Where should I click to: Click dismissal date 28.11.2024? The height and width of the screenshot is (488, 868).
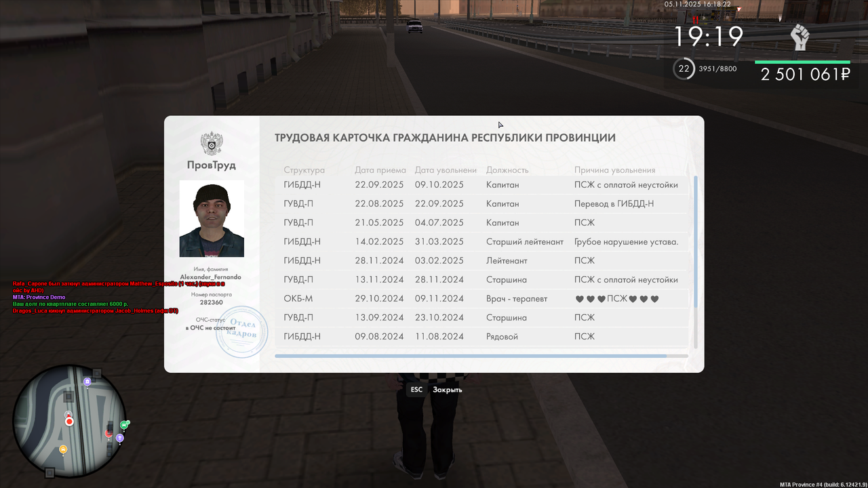(x=439, y=279)
